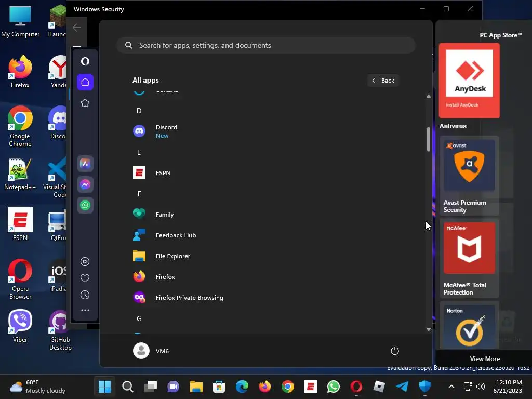Jump to letter D section header
This screenshot has width=532, height=399.
tap(139, 111)
